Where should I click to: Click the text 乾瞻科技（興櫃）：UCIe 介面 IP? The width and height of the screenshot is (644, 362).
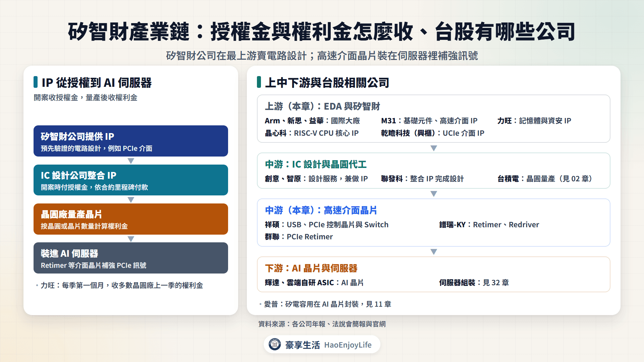(433, 133)
